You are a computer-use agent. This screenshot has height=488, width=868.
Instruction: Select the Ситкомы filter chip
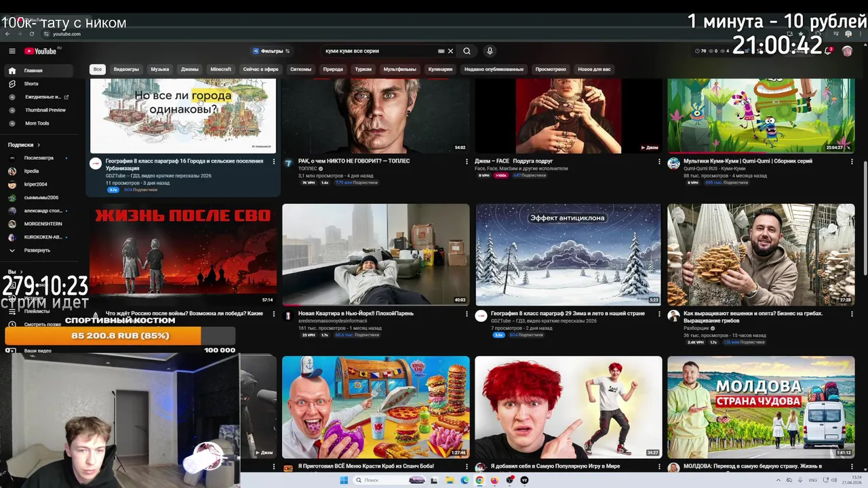tap(300, 69)
